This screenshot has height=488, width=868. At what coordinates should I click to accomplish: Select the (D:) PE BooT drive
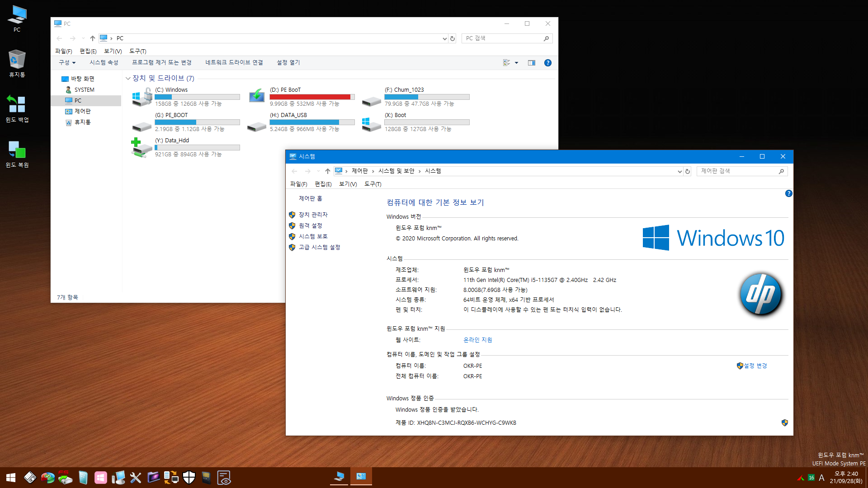coord(301,97)
